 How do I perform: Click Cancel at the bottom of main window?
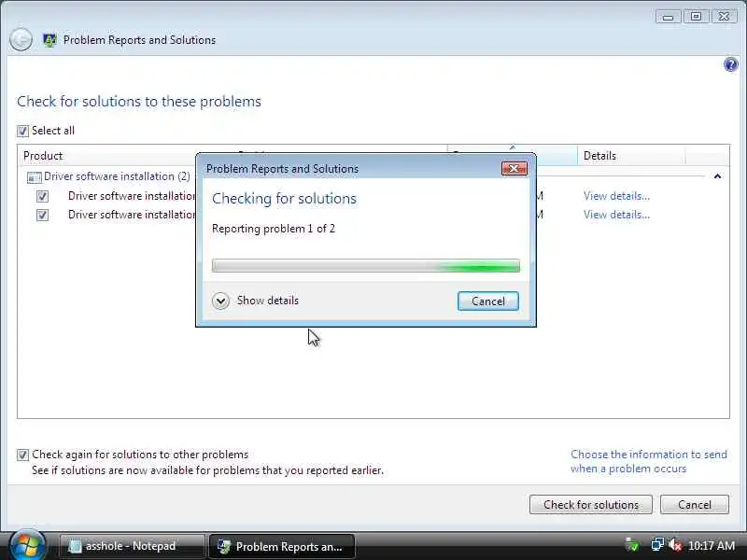[694, 504]
